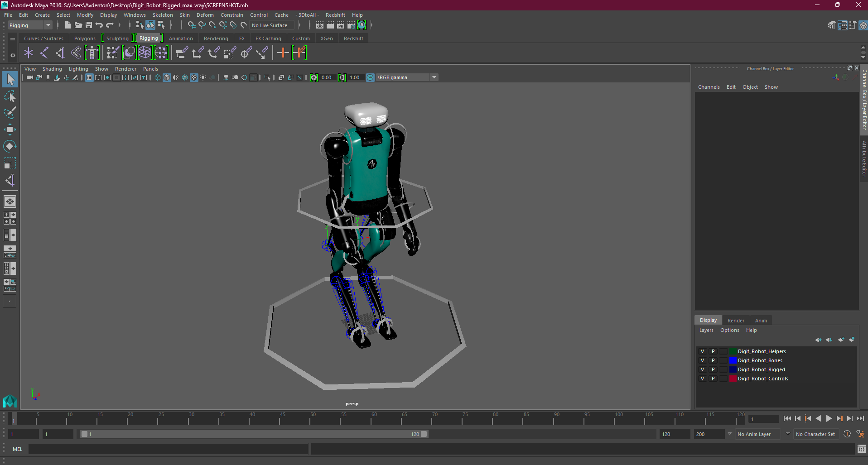Toggle visibility of Digit_Robot_Helpers layer
Viewport: 868px width, 465px height.
tap(703, 351)
